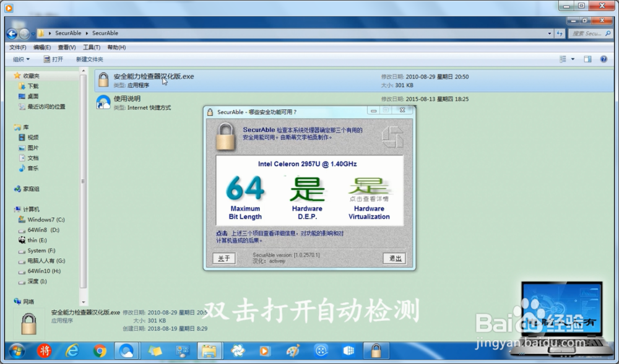The width and height of the screenshot is (619, 364).
Task: Open the paint palette taskbar icon
Action: pos(293,350)
